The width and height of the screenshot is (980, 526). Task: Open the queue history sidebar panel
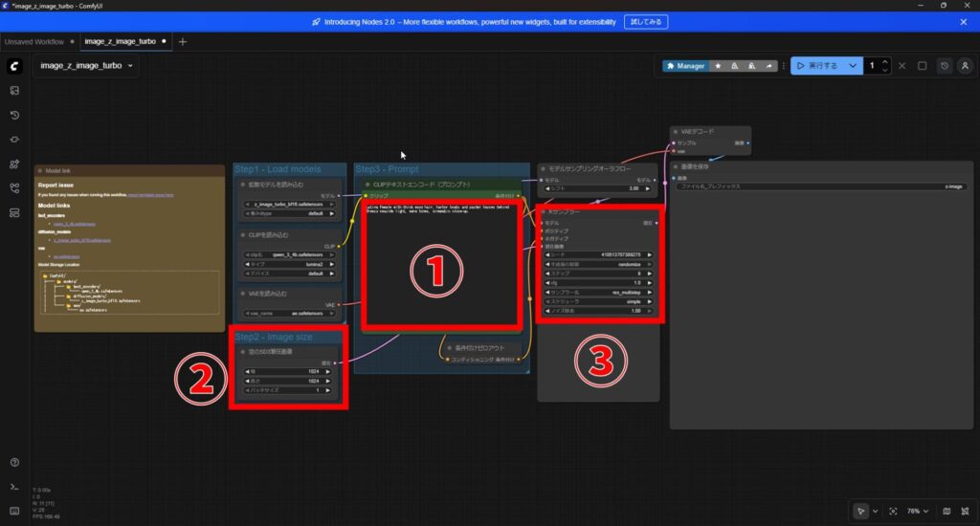pyautogui.click(x=14, y=115)
